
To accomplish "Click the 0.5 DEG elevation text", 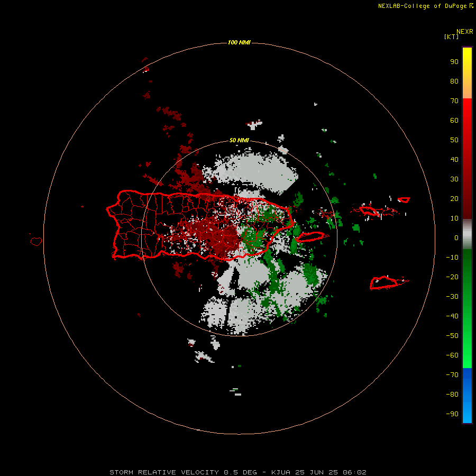I will [x=241, y=472].
